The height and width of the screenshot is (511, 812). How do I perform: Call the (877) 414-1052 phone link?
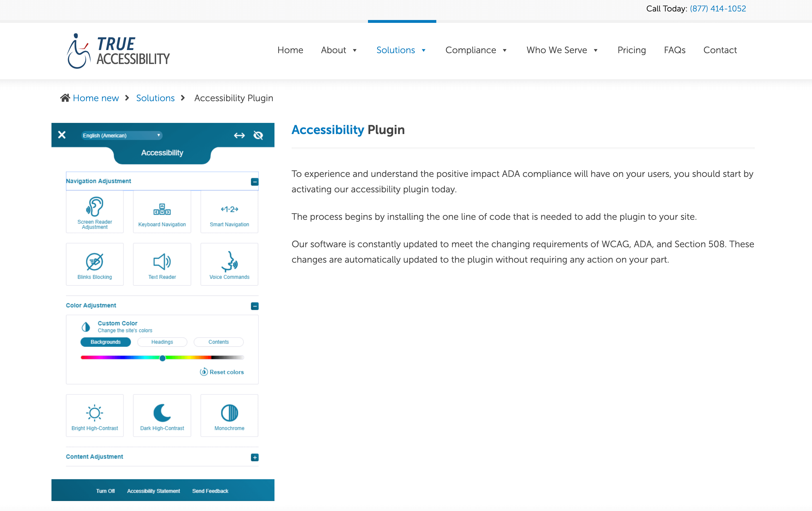click(718, 9)
